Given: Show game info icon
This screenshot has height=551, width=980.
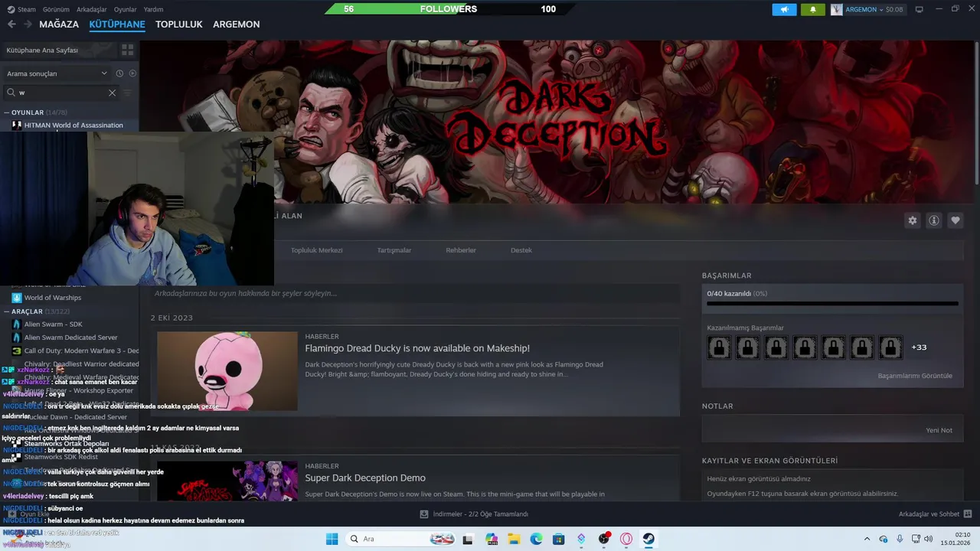Looking at the screenshot, I should 934,220.
